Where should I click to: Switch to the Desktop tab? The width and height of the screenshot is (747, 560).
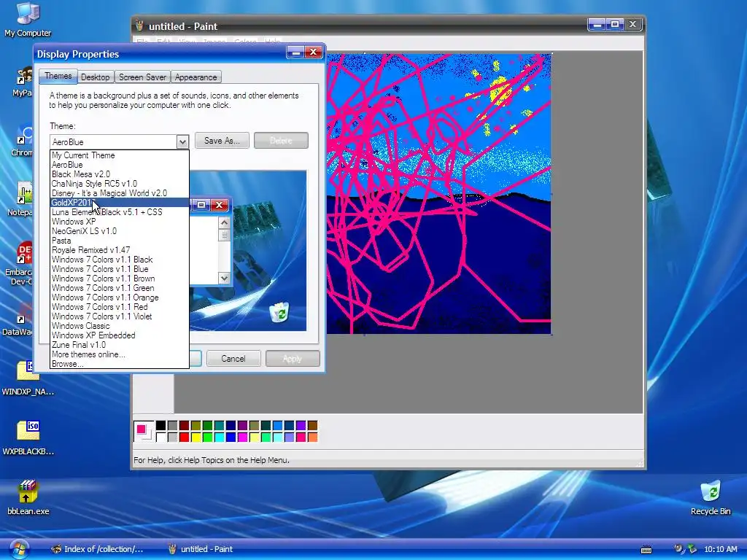click(96, 77)
